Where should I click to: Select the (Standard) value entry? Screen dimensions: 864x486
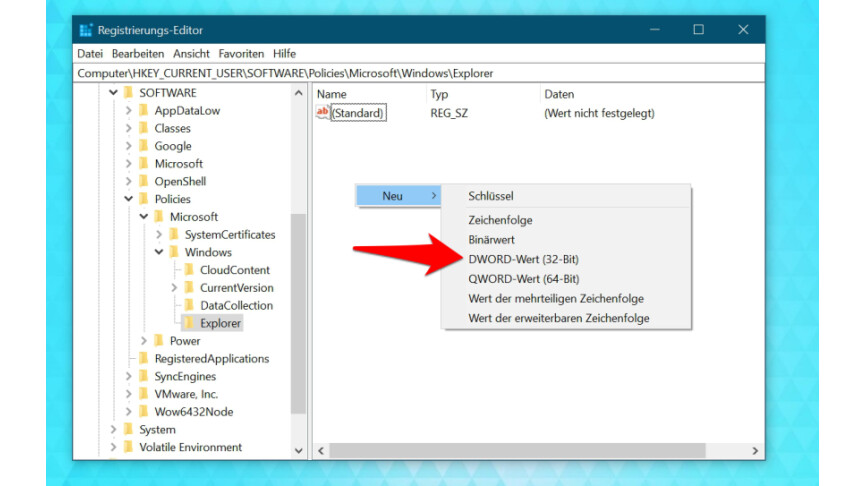point(357,113)
